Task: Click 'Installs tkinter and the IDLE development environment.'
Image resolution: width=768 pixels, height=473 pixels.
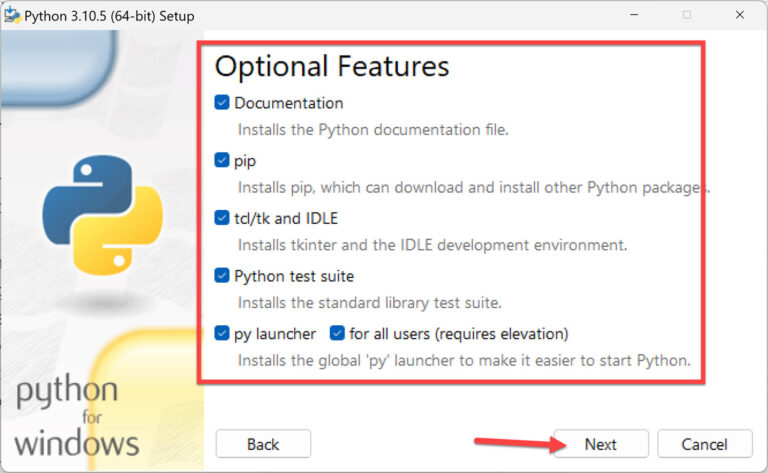Action: point(432,245)
